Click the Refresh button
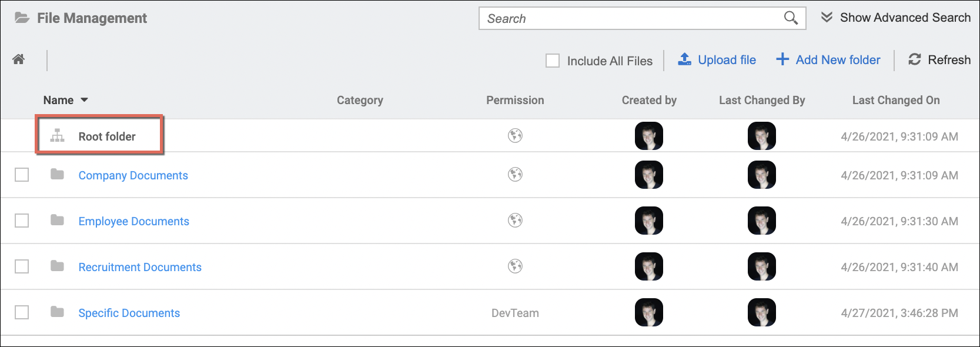 pos(939,60)
